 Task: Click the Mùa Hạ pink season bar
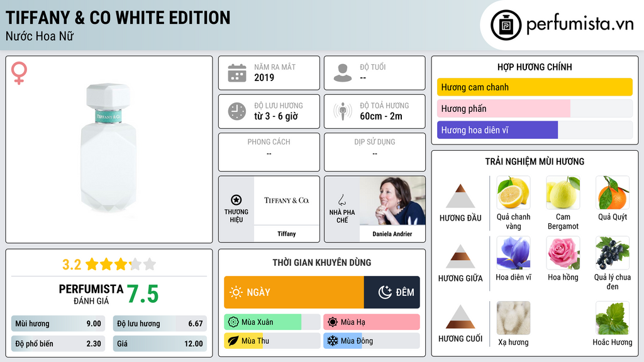[x=372, y=322]
